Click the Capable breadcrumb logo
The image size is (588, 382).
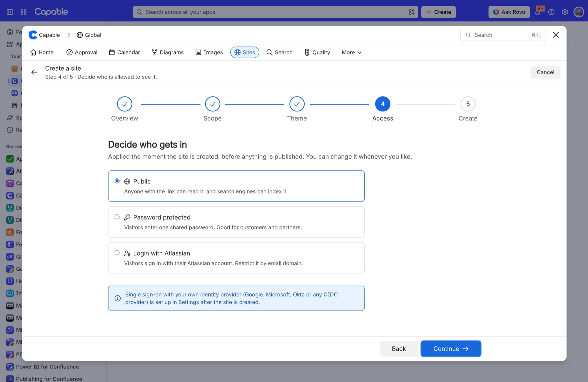point(33,35)
